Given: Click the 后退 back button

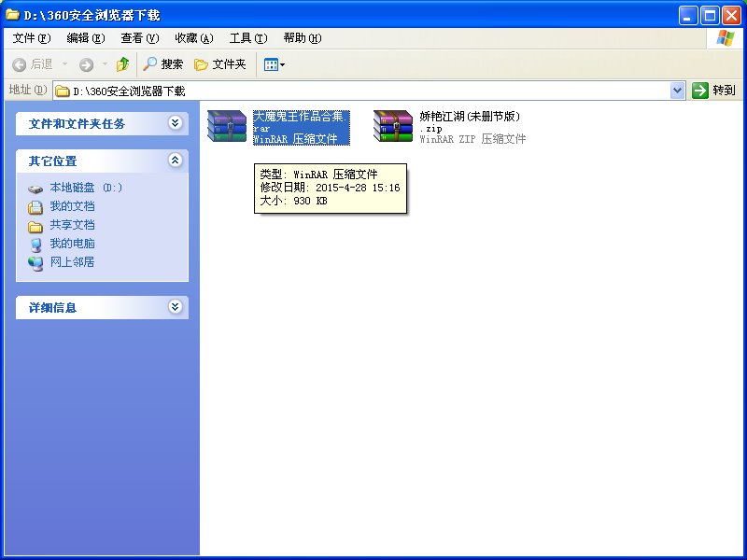Looking at the screenshot, I should [33, 64].
